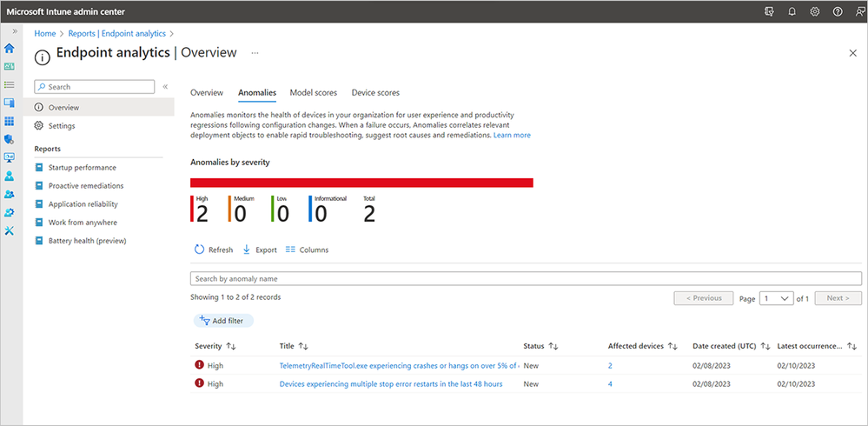This screenshot has height=426, width=868.
Task: Open Tenant administration gear-person icon in left rail
Action: click(9, 213)
